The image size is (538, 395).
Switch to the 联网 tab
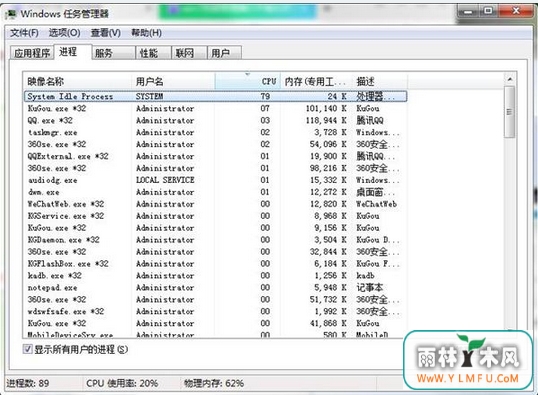pyautogui.click(x=189, y=53)
